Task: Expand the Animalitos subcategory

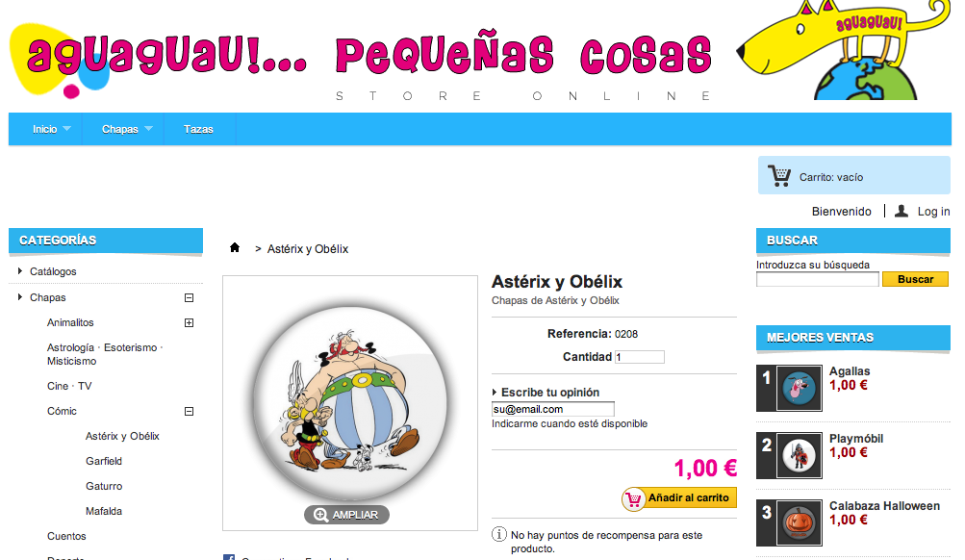Action: (x=189, y=323)
